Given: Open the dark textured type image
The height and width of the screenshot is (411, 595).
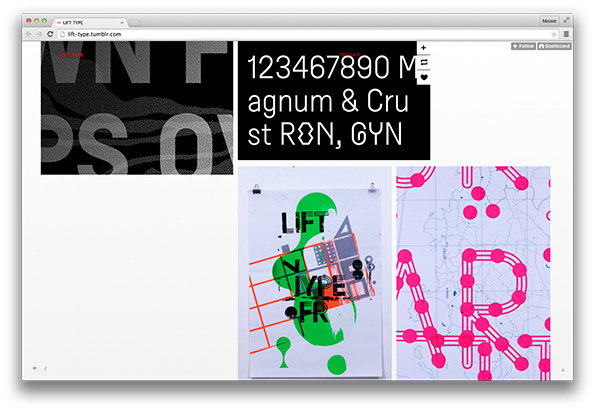Looking at the screenshot, I should point(137,108).
